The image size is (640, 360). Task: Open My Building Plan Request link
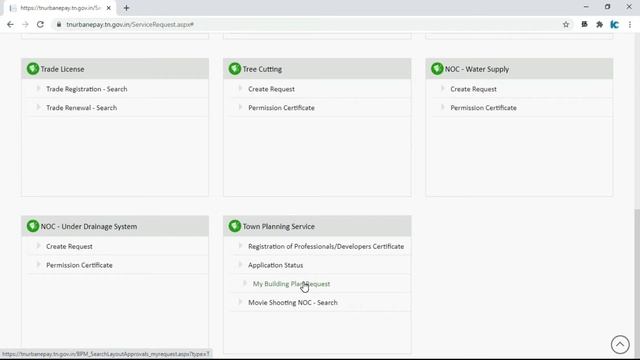click(x=291, y=284)
